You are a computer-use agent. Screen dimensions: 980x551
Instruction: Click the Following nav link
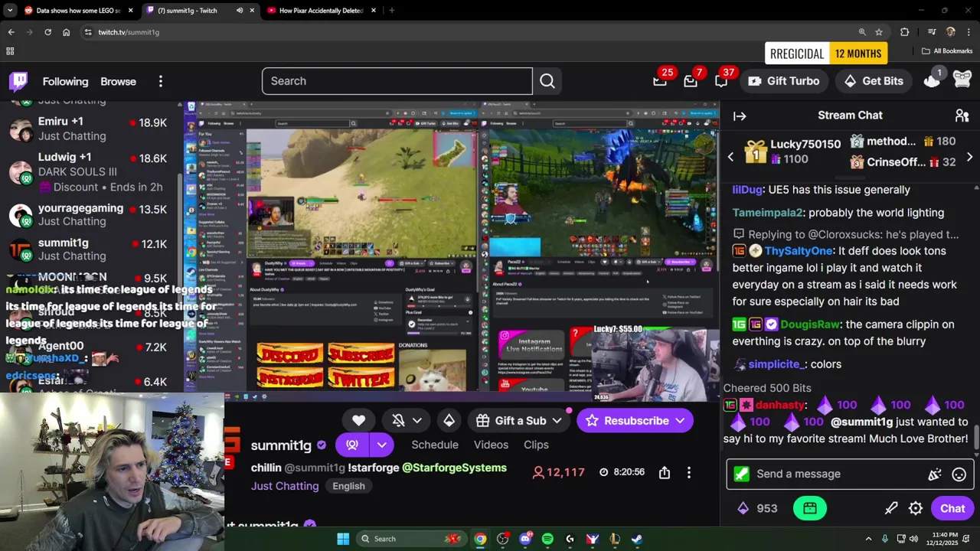pyautogui.click(x=65, y=81)
